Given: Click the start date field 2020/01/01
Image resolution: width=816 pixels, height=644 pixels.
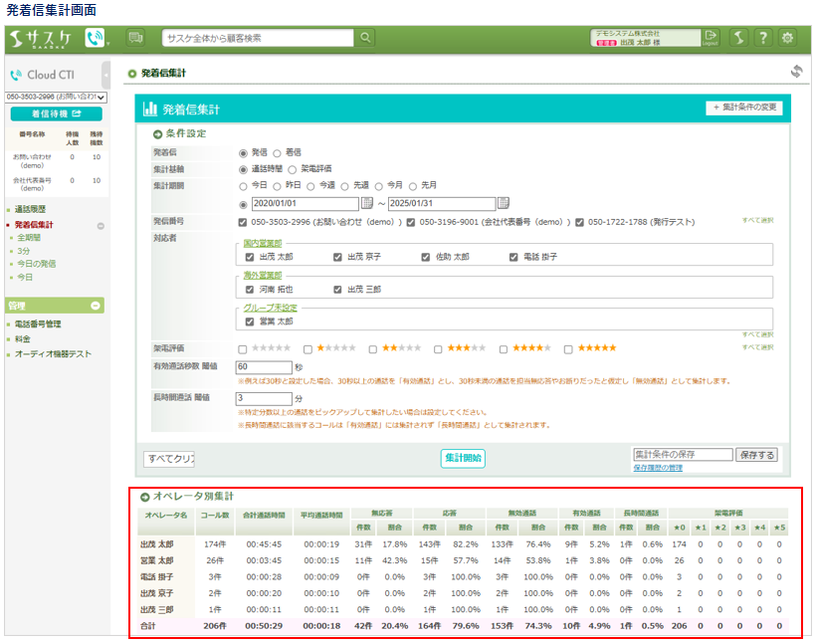Looking at the screenshot, I should (x=305, y=204).
